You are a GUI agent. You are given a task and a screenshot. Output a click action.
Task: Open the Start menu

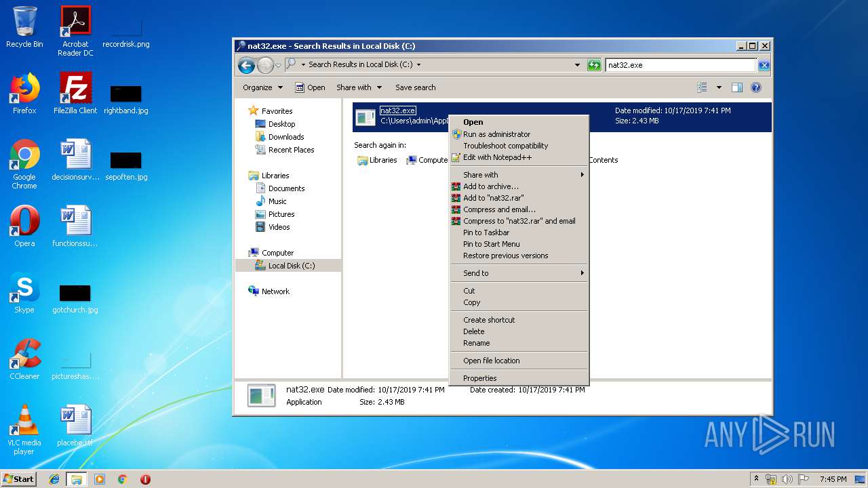pyautogui.click(x=18, y=479)
